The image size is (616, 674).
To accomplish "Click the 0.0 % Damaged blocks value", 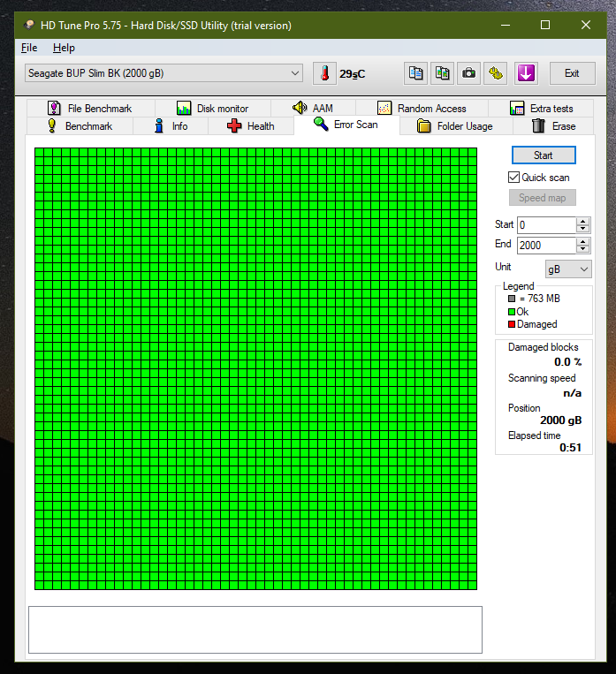I will [567, 362].
